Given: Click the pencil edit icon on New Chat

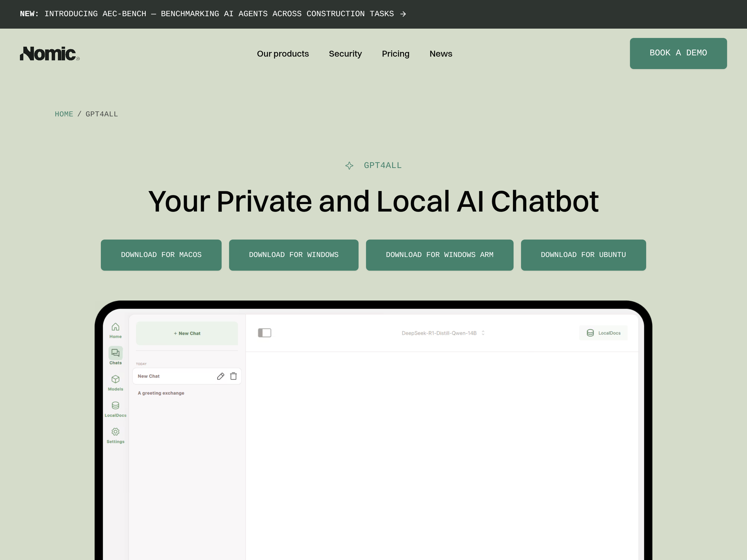Looking at the screenshot, I should [x=220, y=376].
